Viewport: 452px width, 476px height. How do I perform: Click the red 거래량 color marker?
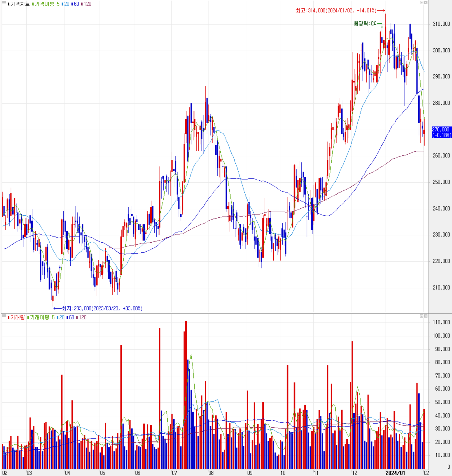coord(8,317)
